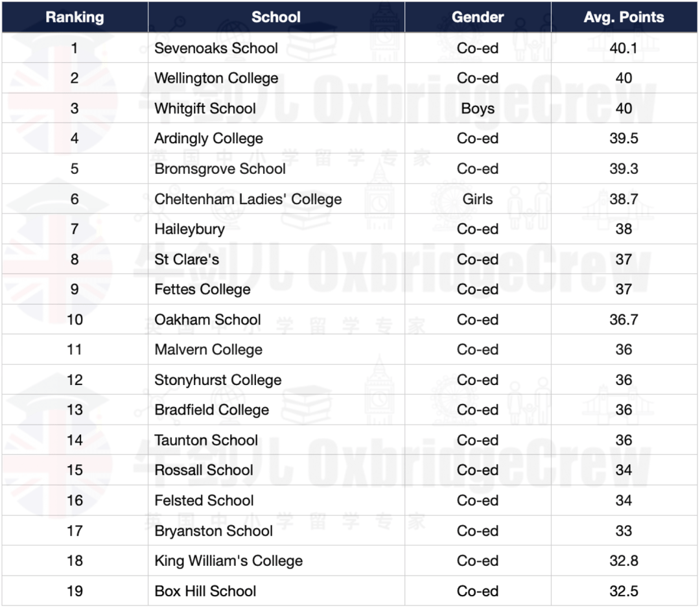Click the Haileybury school name

pyautogui.click(x=189, y=229)
